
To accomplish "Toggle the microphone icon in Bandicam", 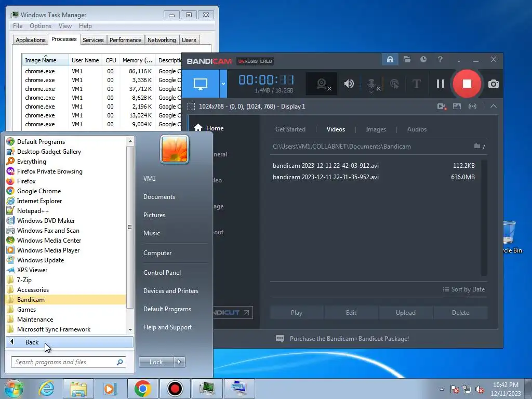I will [373, 84].
